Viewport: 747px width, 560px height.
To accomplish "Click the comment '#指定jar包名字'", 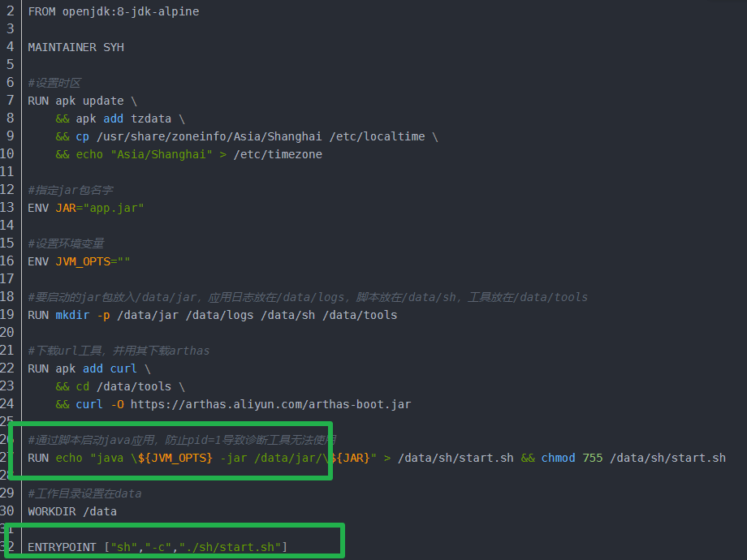I will (x=71, y=190).
